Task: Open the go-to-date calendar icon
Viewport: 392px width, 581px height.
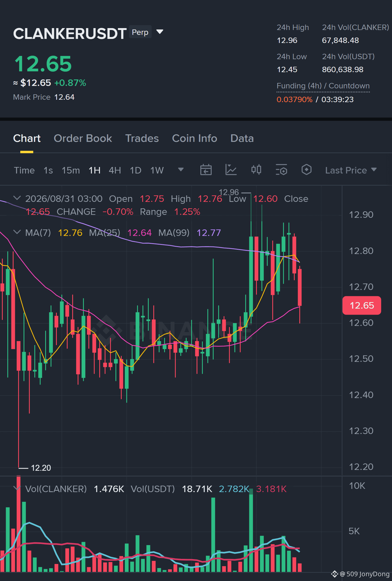Action: [206, 170]
